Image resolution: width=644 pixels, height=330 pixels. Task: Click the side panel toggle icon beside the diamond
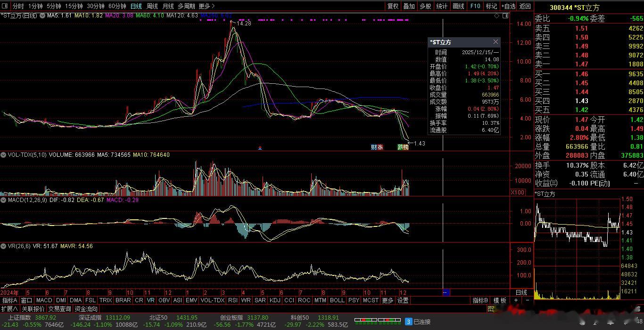pos(505,16)
